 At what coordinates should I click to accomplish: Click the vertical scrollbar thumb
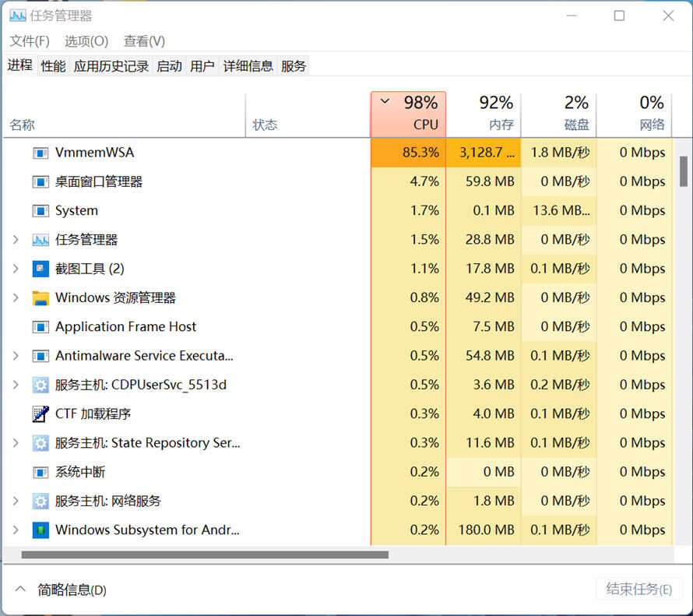click(684, 171)
